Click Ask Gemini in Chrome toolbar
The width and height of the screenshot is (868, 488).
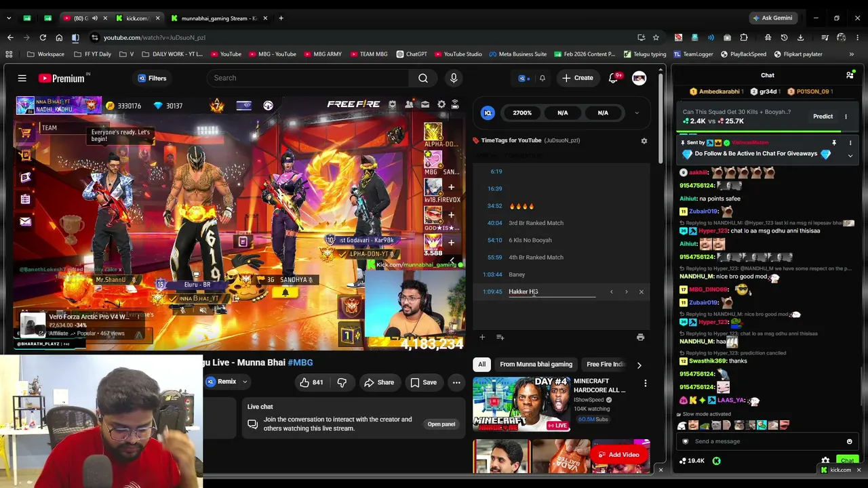(x=772, y=18)
